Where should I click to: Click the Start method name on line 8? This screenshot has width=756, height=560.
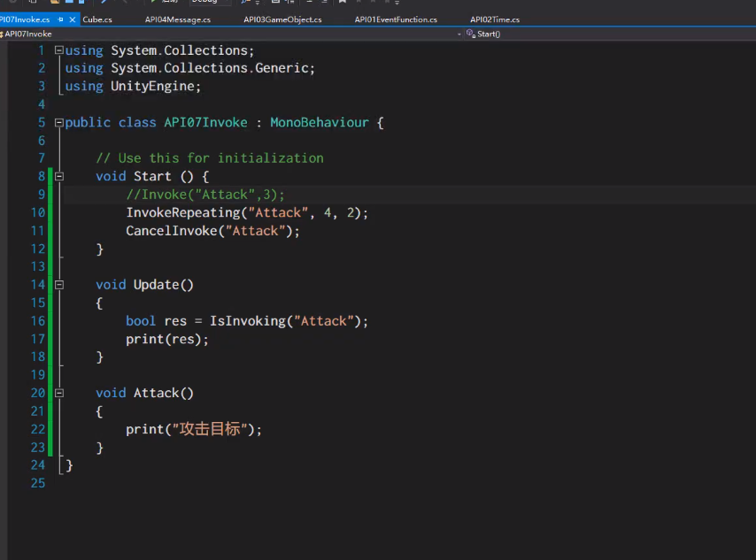tap(152, 176)
